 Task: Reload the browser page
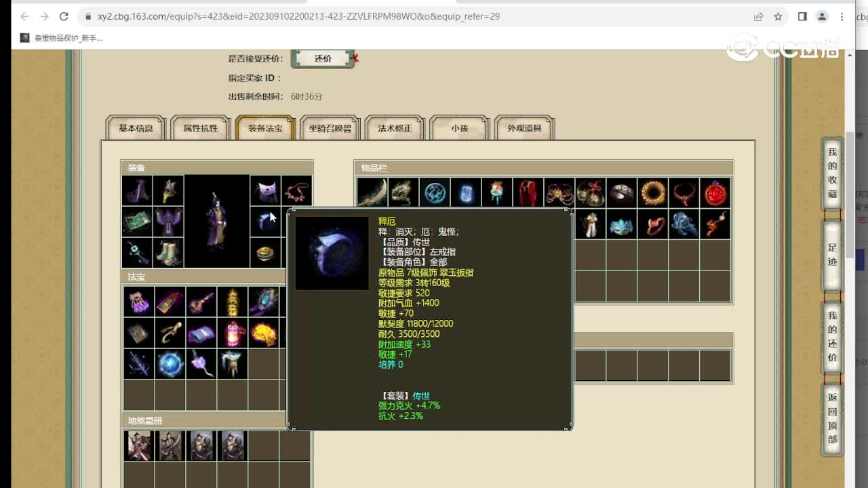tap(64, 16)
